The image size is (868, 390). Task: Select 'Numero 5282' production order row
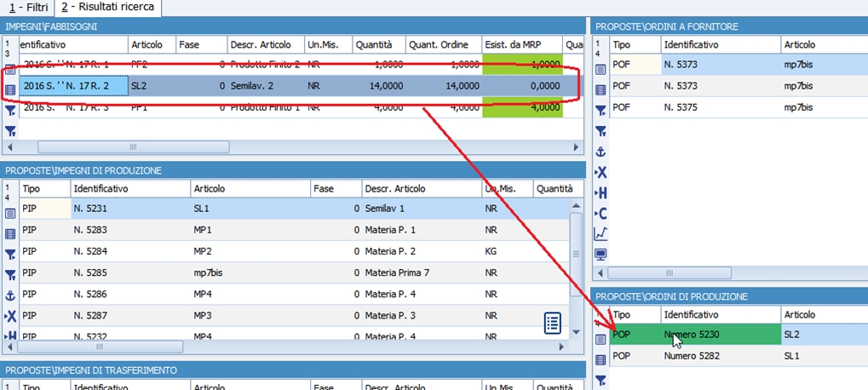[739, 356]
